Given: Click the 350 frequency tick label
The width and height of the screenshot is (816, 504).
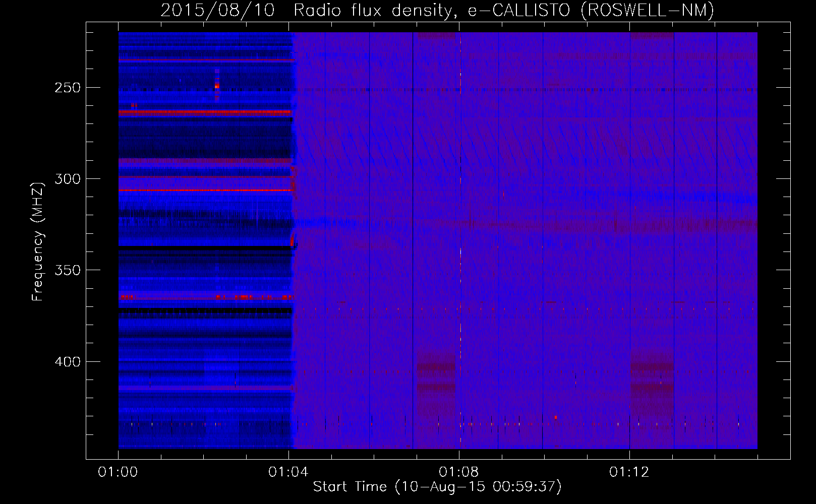Looking at the screenshot, I should pyautogui.click(x=68, y=270).
